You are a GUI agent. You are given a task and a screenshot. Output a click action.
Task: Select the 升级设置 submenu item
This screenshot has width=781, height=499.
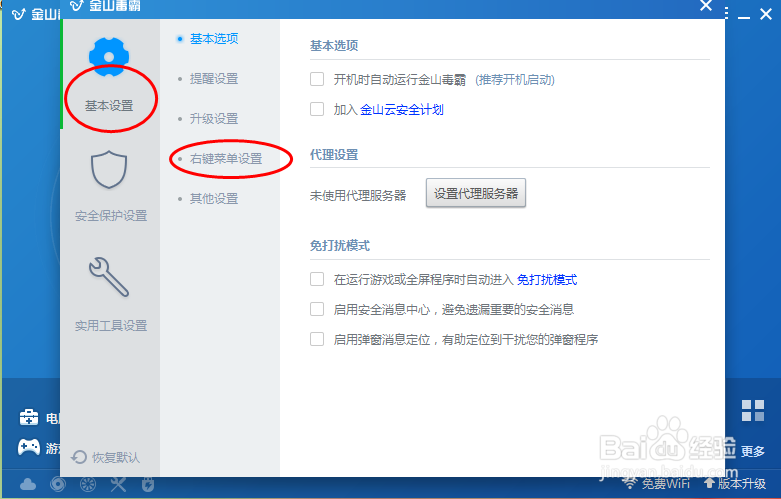click(214, 119)
